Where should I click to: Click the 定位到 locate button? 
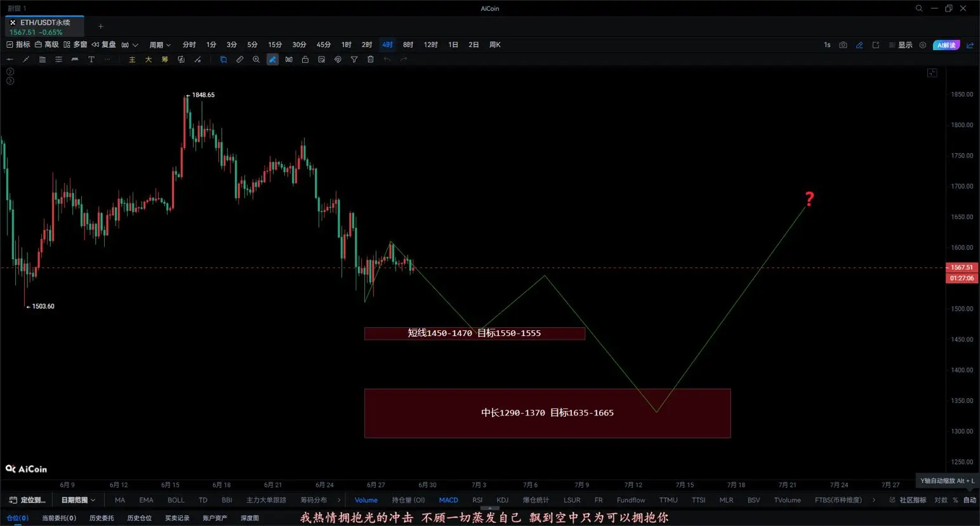click(x=27, y=501)
